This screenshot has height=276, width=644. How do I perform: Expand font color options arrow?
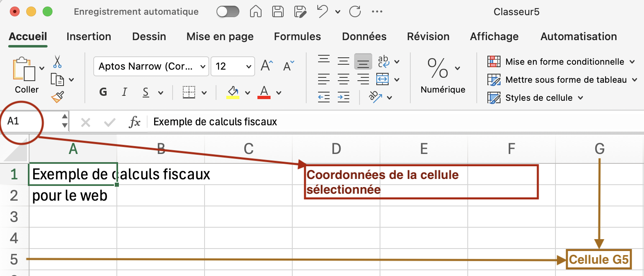click(x=279, y=93)
